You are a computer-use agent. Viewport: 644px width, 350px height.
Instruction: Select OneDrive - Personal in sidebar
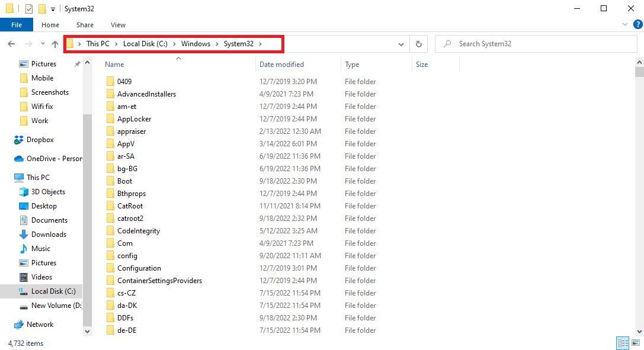point(55,158)
